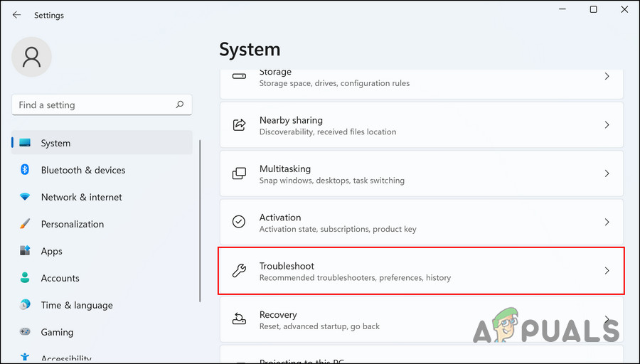Minimize the Settings window
Screen dimensions: 640x364
click(x=562, y=9)
